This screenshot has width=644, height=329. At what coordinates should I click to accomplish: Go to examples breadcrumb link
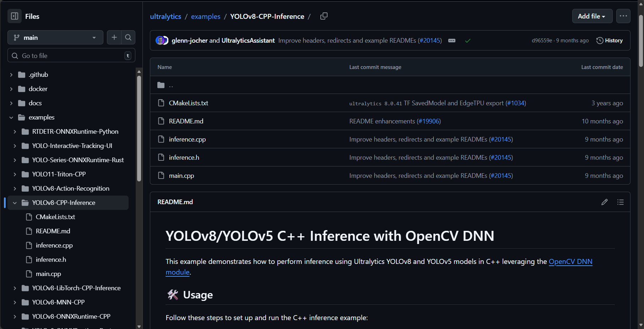[206, 16]
